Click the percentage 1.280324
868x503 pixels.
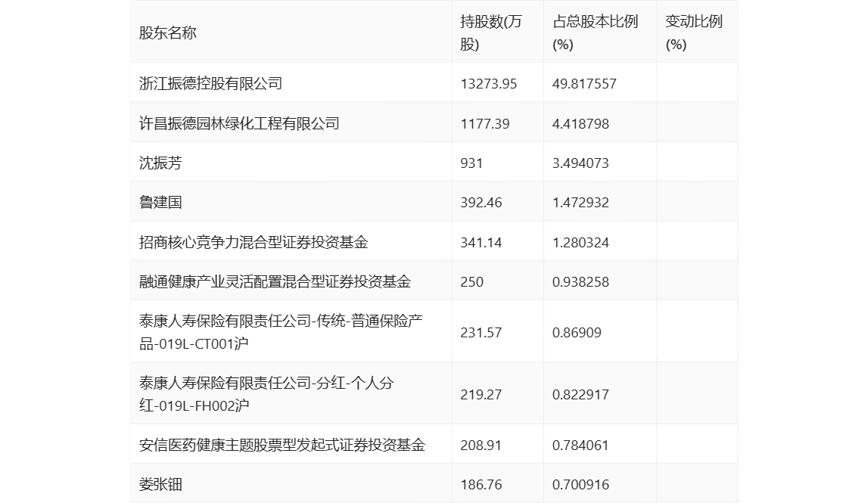tap(580, 242)
